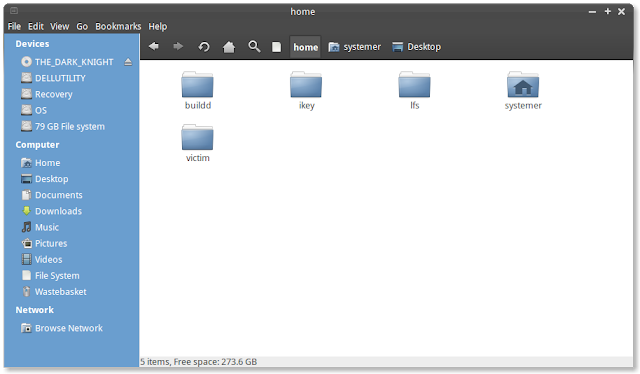The width and height of the screenshot is (640, 374).
Task: Click the root filesystem icon in path bar
Action: click(x=276, y=47)
